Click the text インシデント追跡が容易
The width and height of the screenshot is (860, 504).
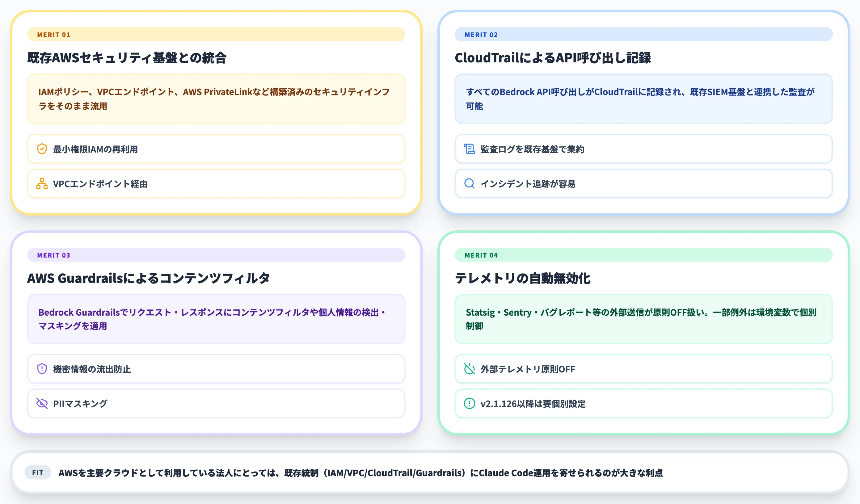point(528,183)
